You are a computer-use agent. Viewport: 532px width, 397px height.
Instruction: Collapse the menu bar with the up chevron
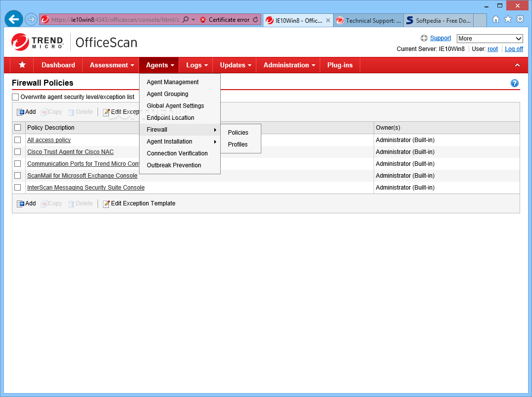click(x=517, y=65)
